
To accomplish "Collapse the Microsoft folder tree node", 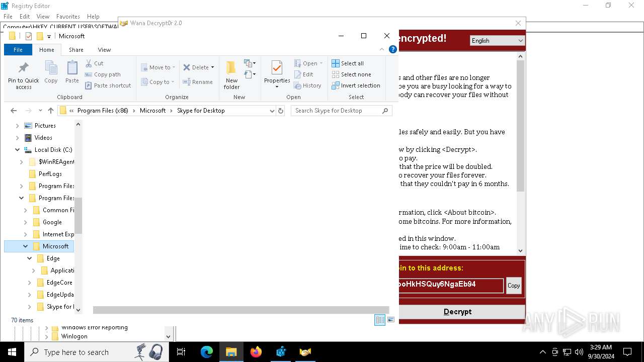I will pyautogui.click(x=26, y=246).
